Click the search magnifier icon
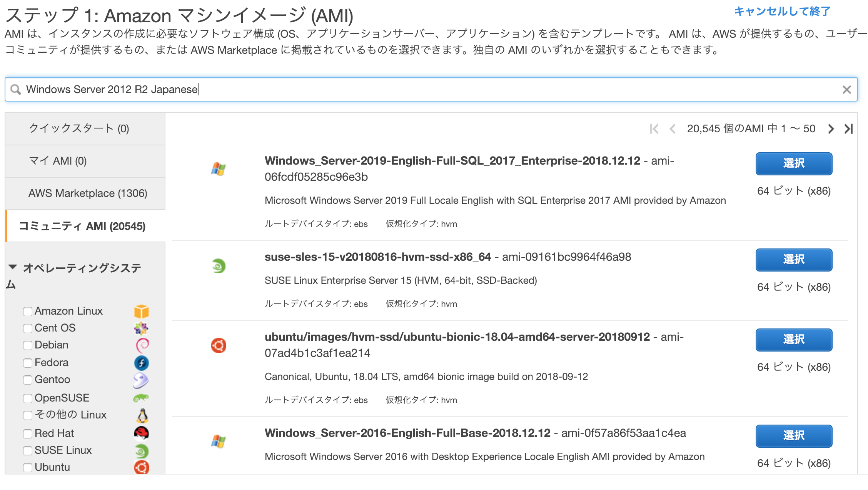868x490 pixels. [x=16, y=90]
